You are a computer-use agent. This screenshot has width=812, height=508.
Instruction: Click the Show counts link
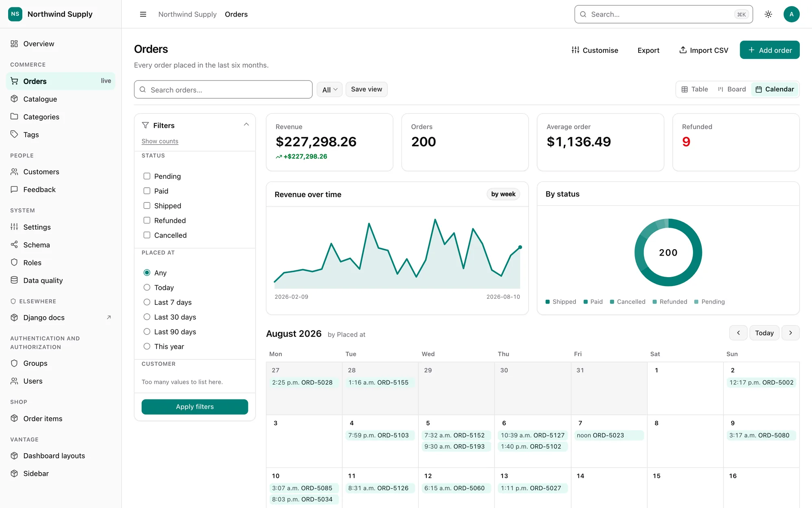click(x=160, y=141)
